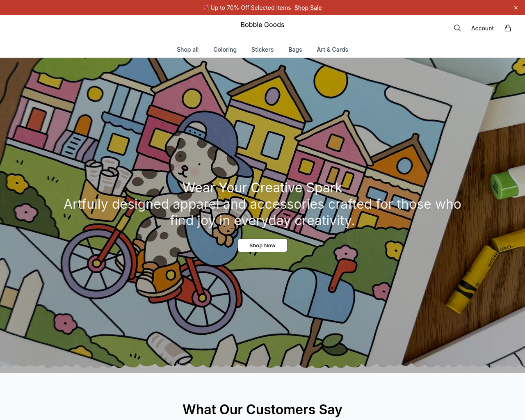Dismiss the sale announcement banner
The width and height of the screenshot is (525, 420).
[516, 8]
